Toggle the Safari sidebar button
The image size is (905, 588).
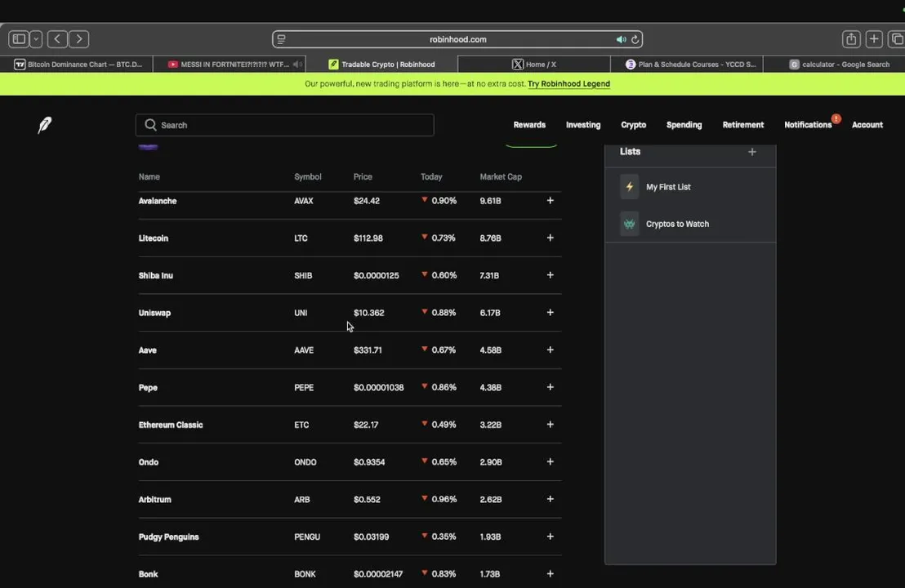pyautogui.click(x=19, y=38)
